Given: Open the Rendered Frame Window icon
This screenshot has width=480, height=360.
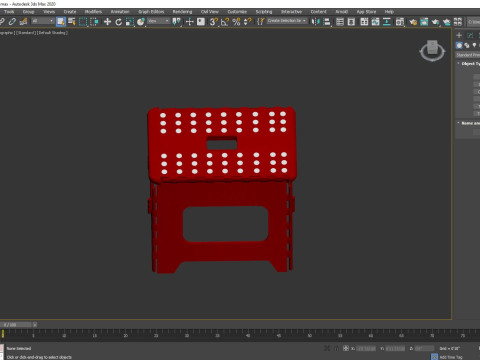Looking at the screenshot, I should point(424,22).
